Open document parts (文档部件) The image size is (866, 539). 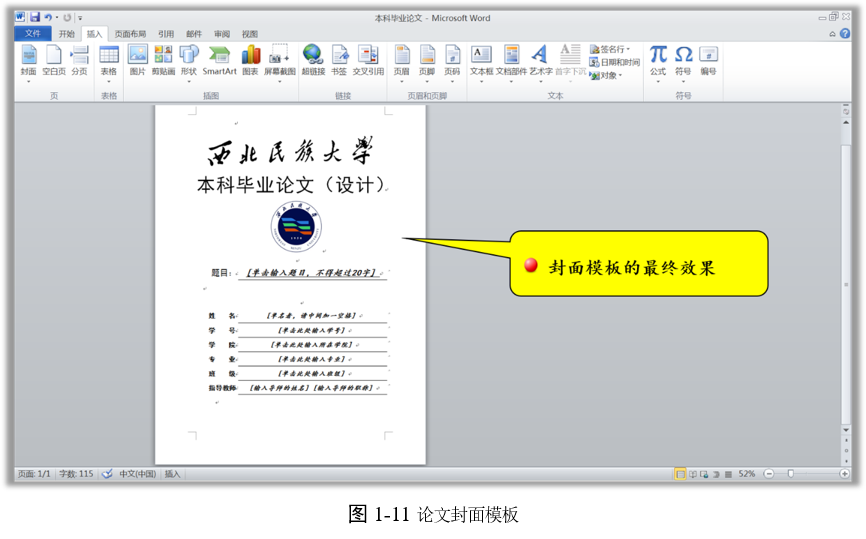click(511, 61)
